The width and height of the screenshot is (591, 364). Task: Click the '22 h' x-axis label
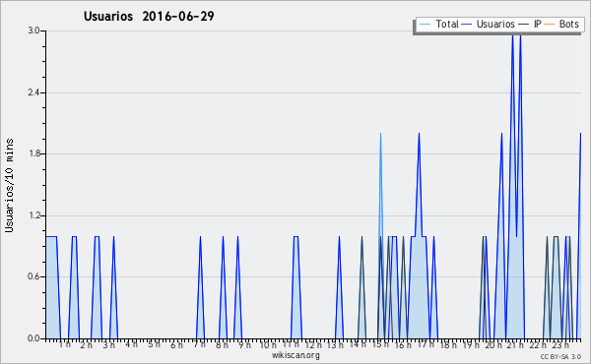(x=538, y=344)
